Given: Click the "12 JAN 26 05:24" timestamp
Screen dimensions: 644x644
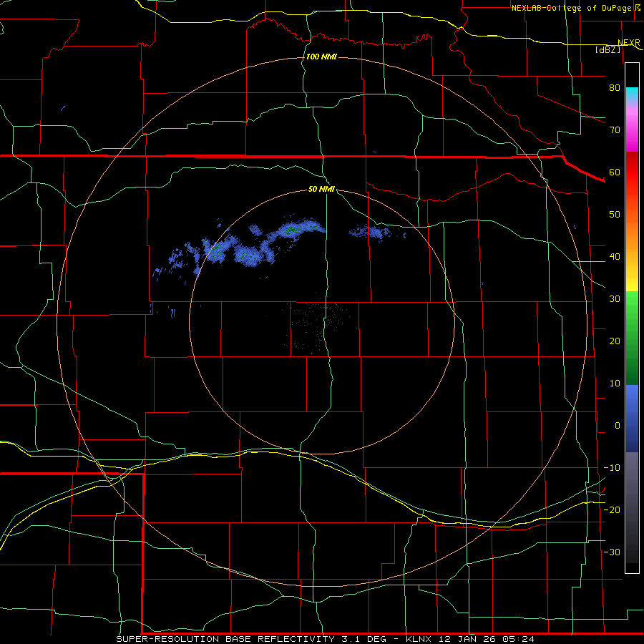Looking at the screenshot, I should 487,639.
